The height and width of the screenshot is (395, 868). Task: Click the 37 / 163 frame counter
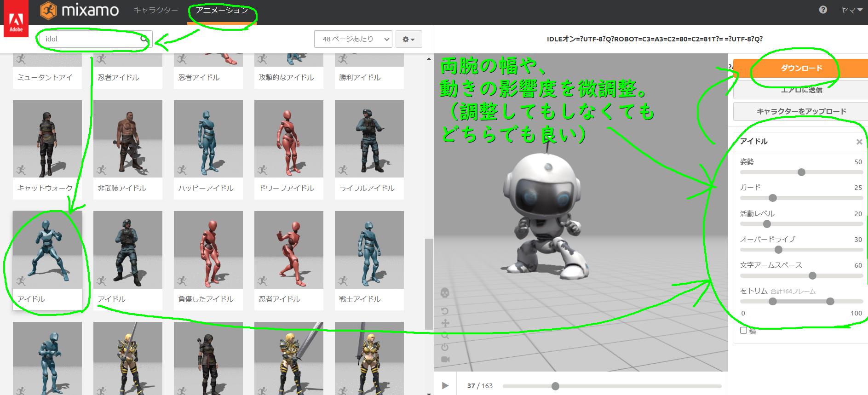click(x=480, y=386)
